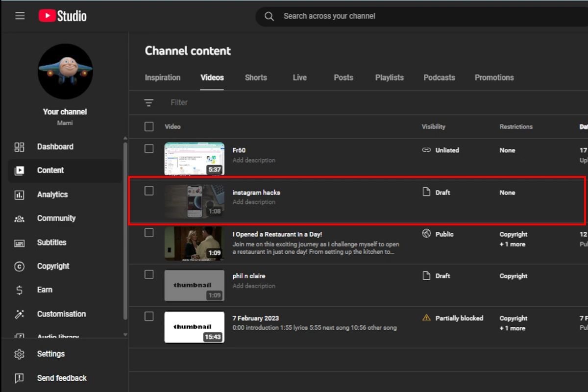588x392 pixels.
Task: Select the Videos tab
Action: (x=212, y=77)
